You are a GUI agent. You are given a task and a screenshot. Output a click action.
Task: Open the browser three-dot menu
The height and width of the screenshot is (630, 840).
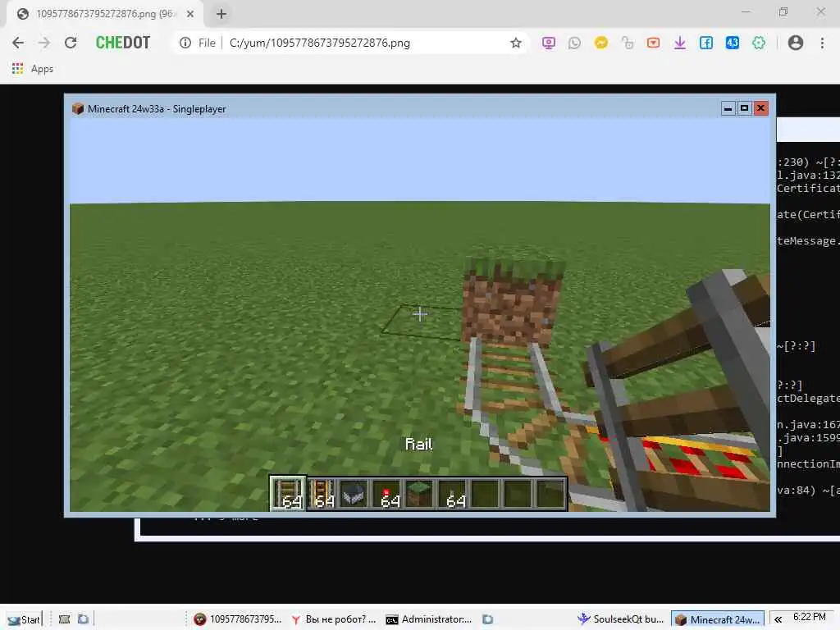click(822, 43)
